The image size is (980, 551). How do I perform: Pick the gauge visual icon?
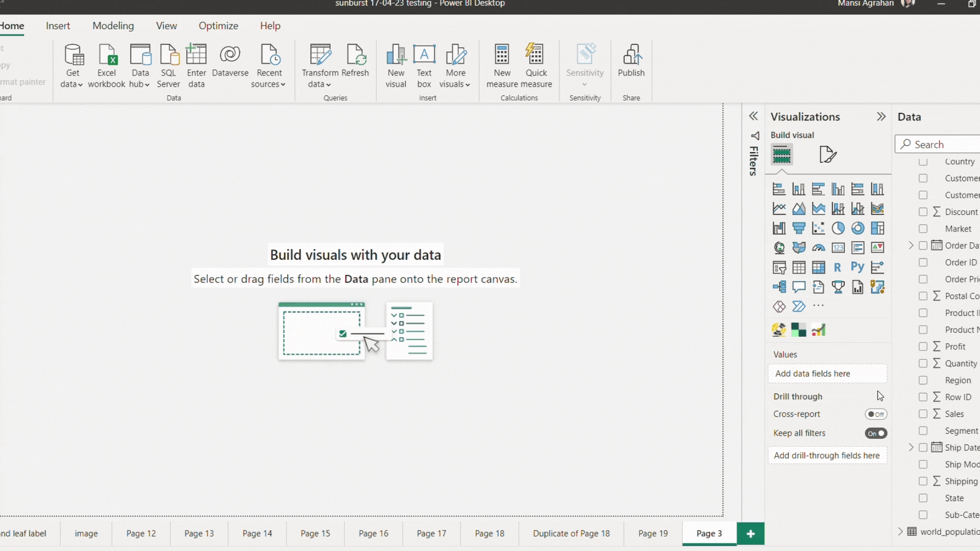[818, 248]
